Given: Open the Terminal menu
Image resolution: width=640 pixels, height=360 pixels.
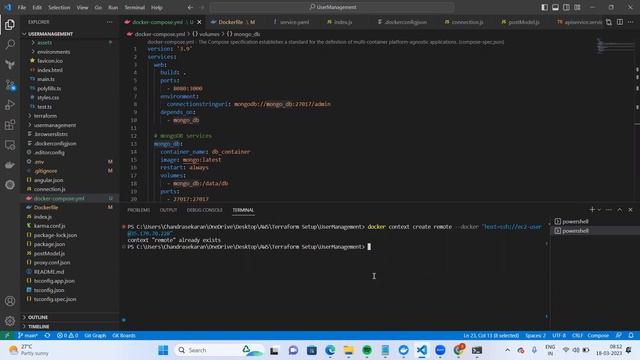Looking at the screenshot, I should point(135,7).
